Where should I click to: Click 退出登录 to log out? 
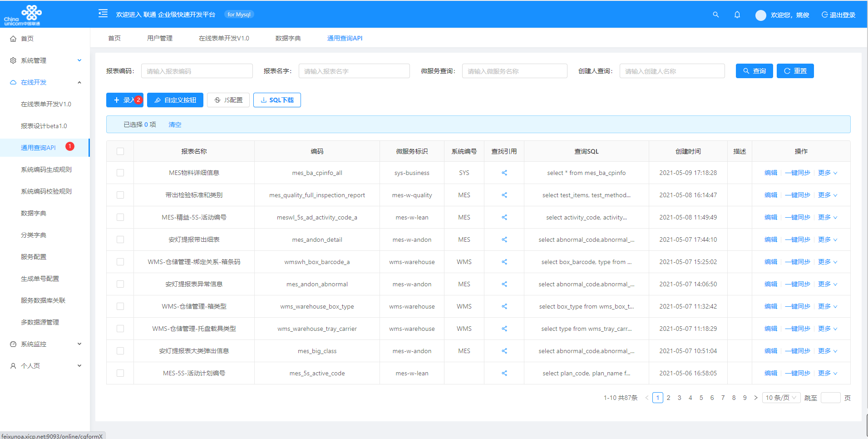pyautogui.click(x=838, y=15)
